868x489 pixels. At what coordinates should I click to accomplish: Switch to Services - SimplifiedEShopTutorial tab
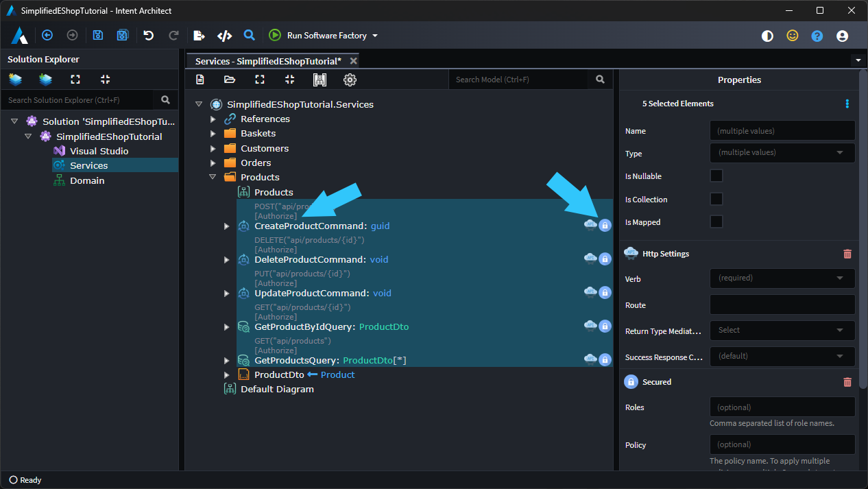pos(268,61)
